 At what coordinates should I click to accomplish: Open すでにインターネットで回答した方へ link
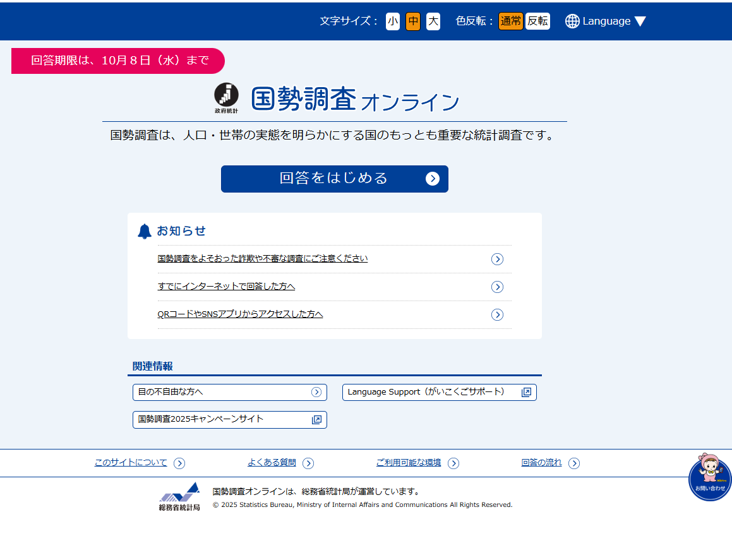226,287
